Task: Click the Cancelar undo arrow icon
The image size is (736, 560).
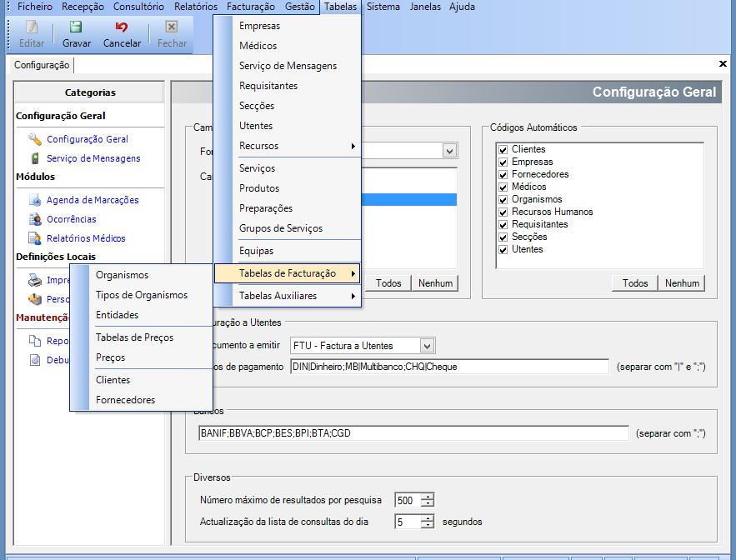Action: 122,27
